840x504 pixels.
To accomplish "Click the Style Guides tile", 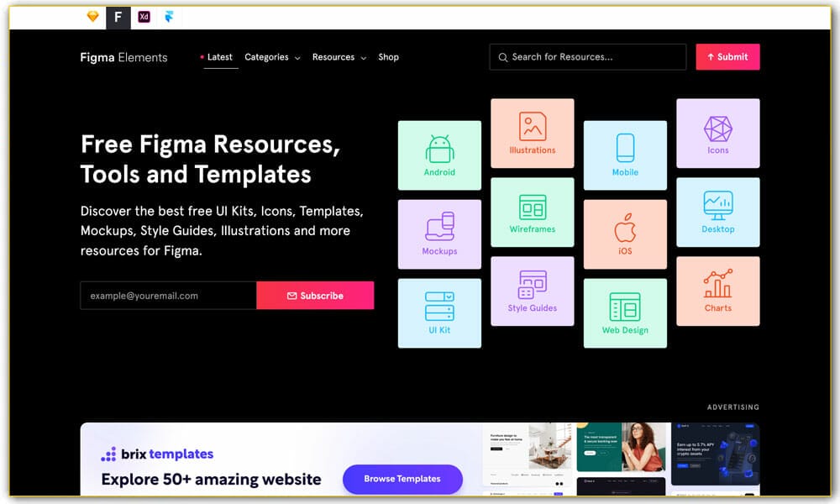I will 532,291.
